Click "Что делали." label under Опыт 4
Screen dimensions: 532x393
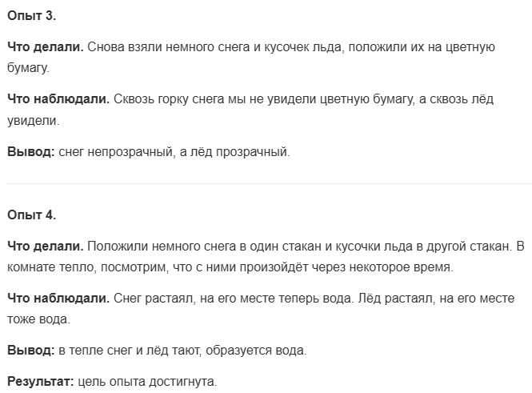point(45,246)
